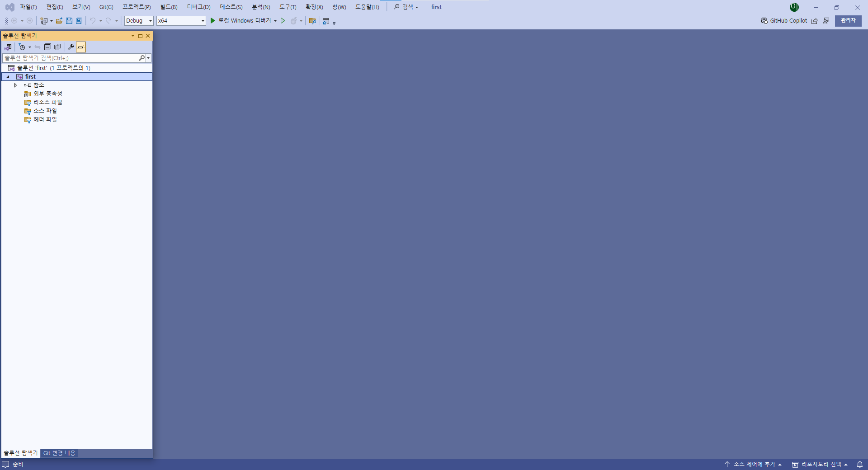Click the Share icon beside Copilot

click(815, 21)
